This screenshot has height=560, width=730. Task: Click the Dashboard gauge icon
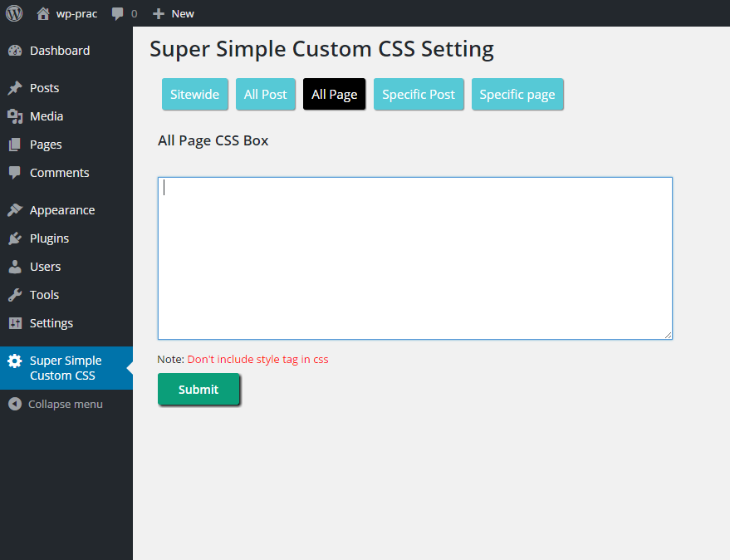(15, 51)
